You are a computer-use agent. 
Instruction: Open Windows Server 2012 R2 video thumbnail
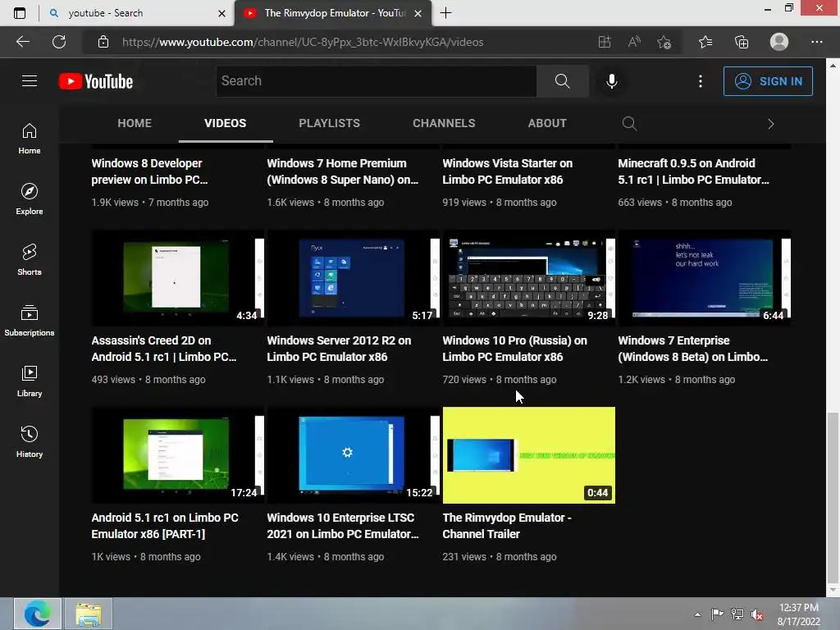click(x=353, y=278)
